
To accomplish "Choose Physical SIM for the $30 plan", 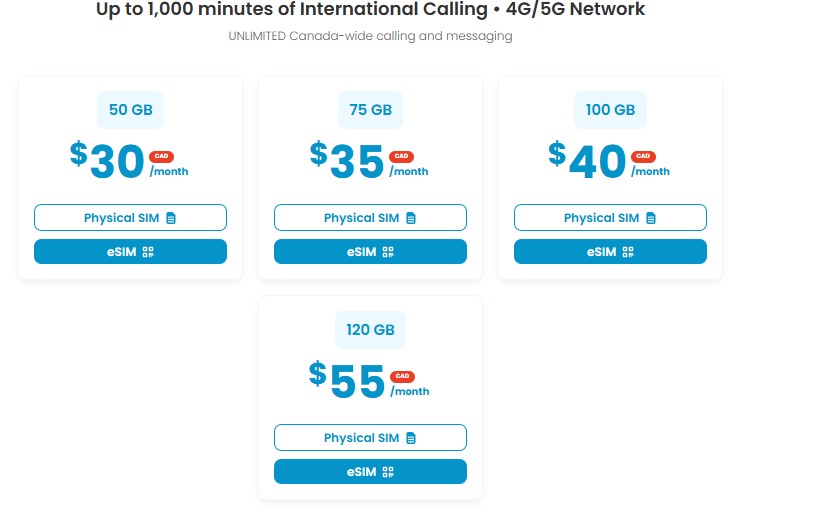I will pos(123,218).
